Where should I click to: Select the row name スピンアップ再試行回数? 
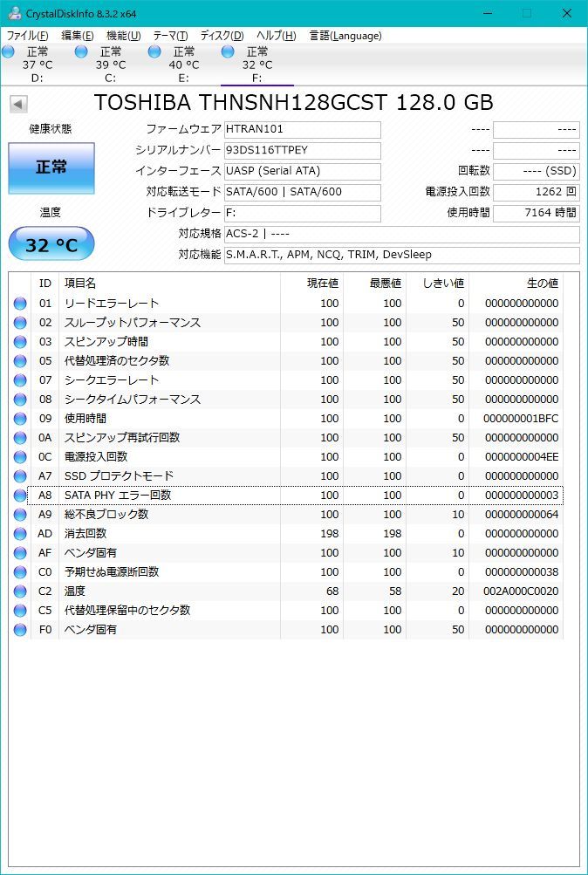(122, 438)
